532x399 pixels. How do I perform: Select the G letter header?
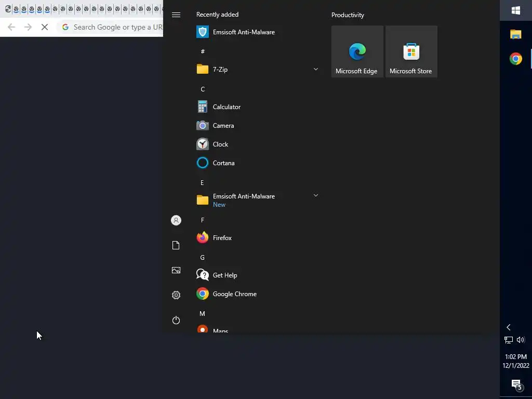(x=202, y=258)
